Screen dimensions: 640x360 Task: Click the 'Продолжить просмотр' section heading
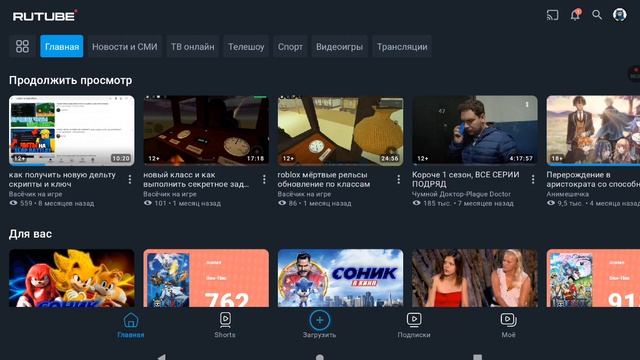pyautogui.click(x=71, y=80)
